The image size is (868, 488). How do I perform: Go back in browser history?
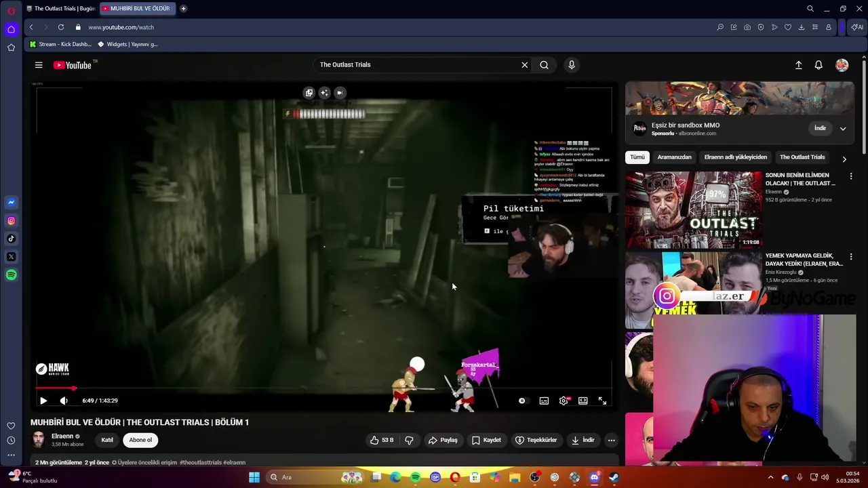tap(31, 27)
